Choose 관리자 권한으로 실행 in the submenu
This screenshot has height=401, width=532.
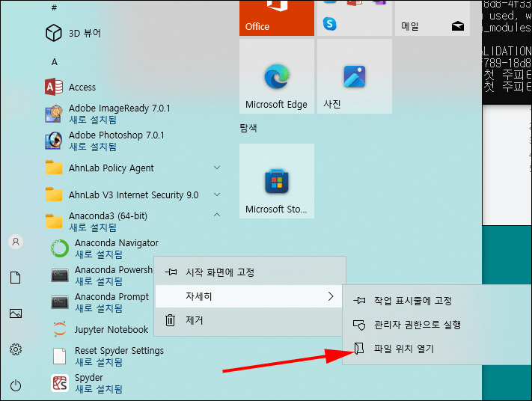438,325
